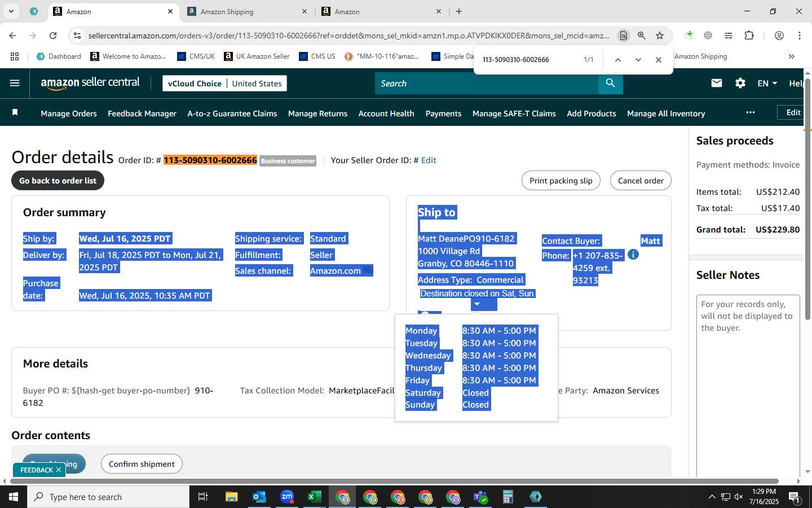Click Go back to order list

coord(58,181)
